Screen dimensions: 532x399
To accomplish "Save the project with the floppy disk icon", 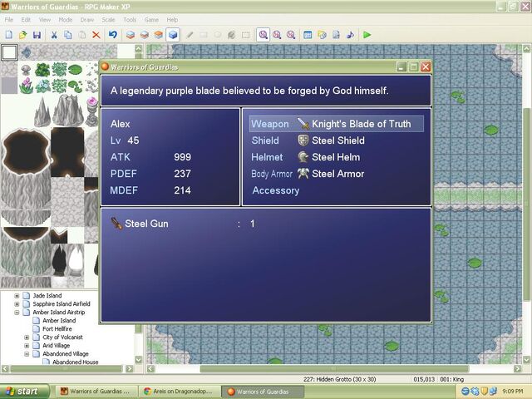I will 37,35.
